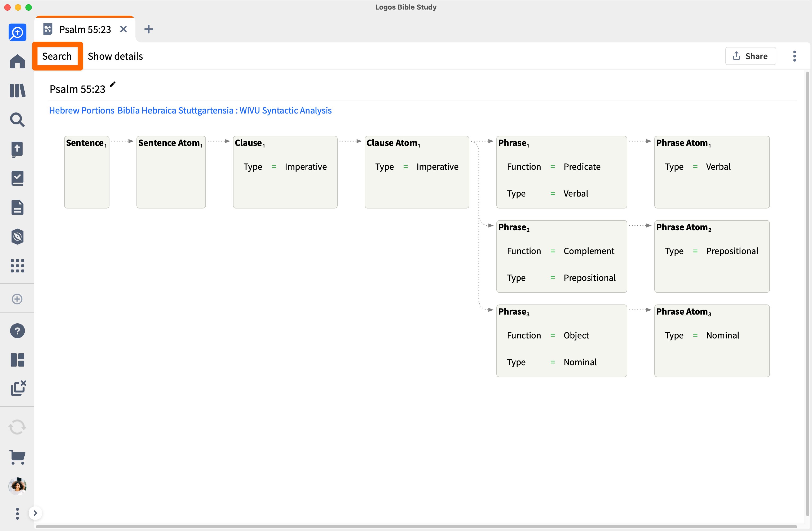
Task: Open the Documents page icon
Action: [x=17, y=207]
